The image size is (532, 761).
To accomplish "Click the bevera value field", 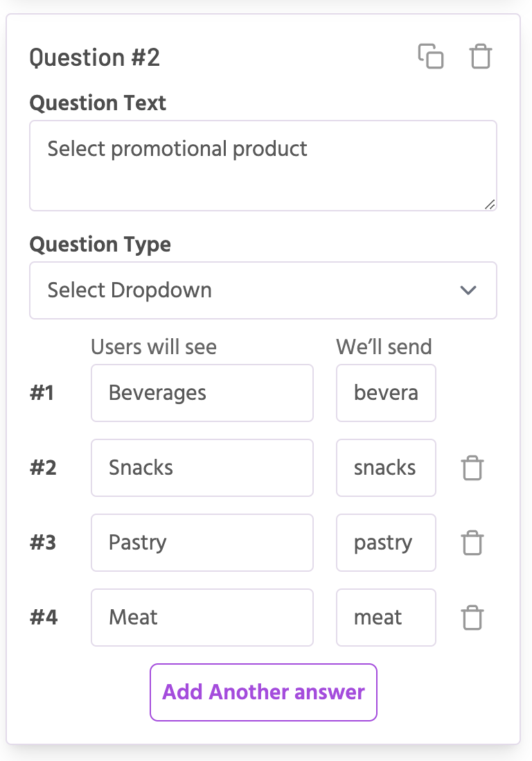I will pos(386,393).
